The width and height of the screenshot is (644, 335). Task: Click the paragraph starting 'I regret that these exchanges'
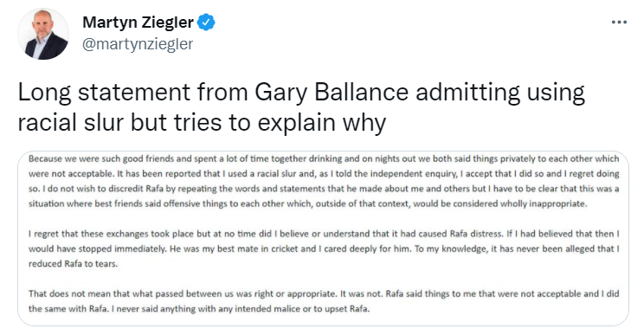click(324, 248)
